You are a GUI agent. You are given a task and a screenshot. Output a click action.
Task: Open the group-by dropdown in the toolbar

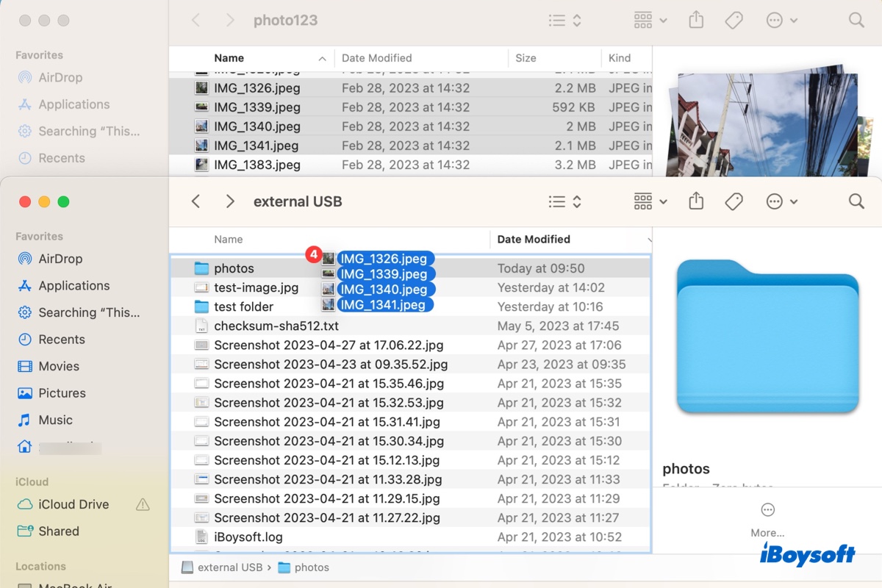pyautogui.click(x=650, y=201)
